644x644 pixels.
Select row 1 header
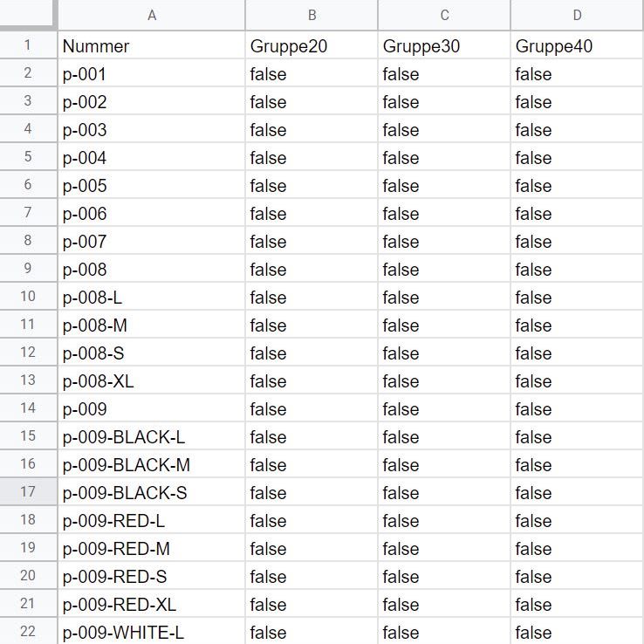coord(28,45)
